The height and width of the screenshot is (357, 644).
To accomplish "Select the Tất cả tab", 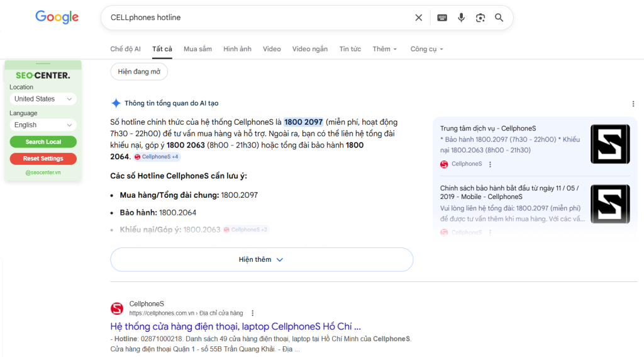I will [x=162, y=49].
